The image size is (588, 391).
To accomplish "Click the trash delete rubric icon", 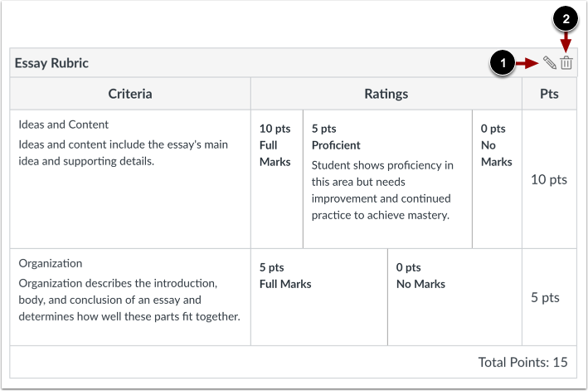I will (566, 62).
